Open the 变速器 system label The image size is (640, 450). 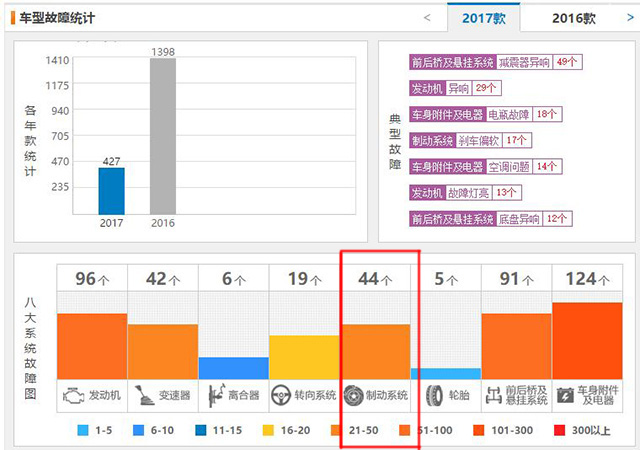(174, 395)
